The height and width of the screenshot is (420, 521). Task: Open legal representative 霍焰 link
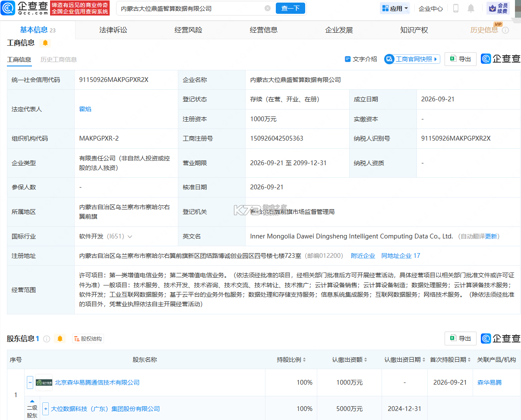coord(85,109)
